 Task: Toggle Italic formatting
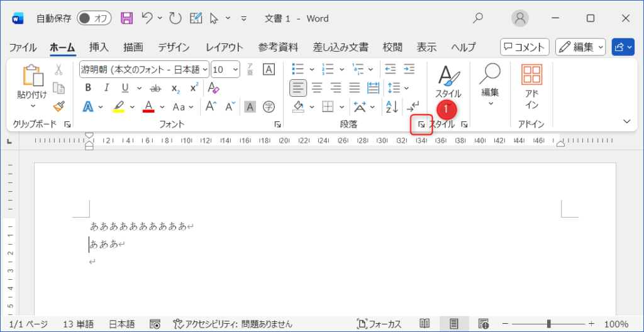coord(106,87)
